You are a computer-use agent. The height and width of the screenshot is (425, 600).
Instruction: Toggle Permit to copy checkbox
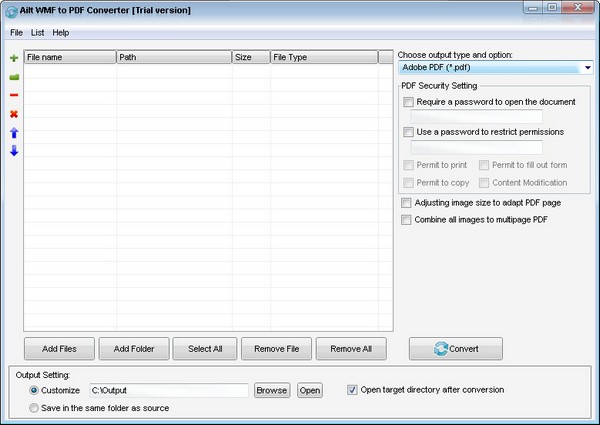408,182
